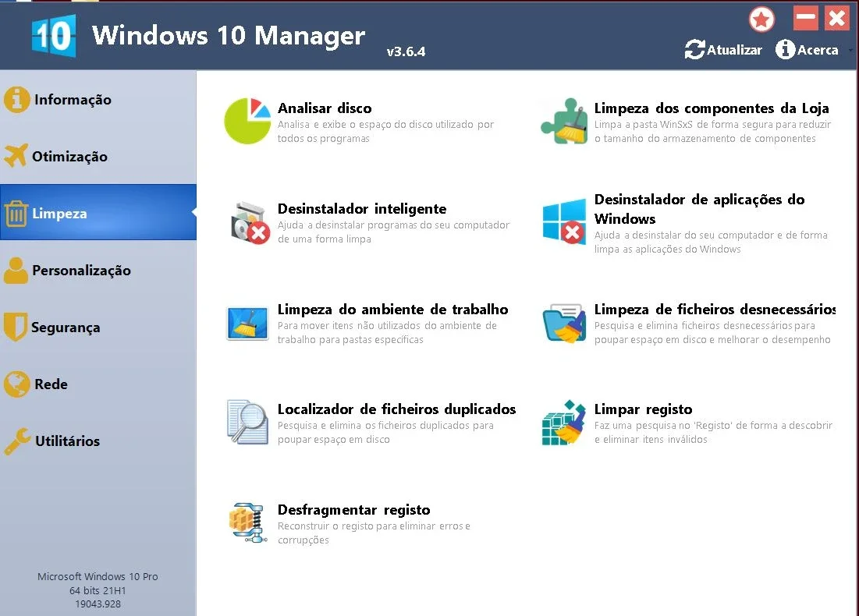
Task: Click the red star favorites icon
Action: [x=761, y=19]
